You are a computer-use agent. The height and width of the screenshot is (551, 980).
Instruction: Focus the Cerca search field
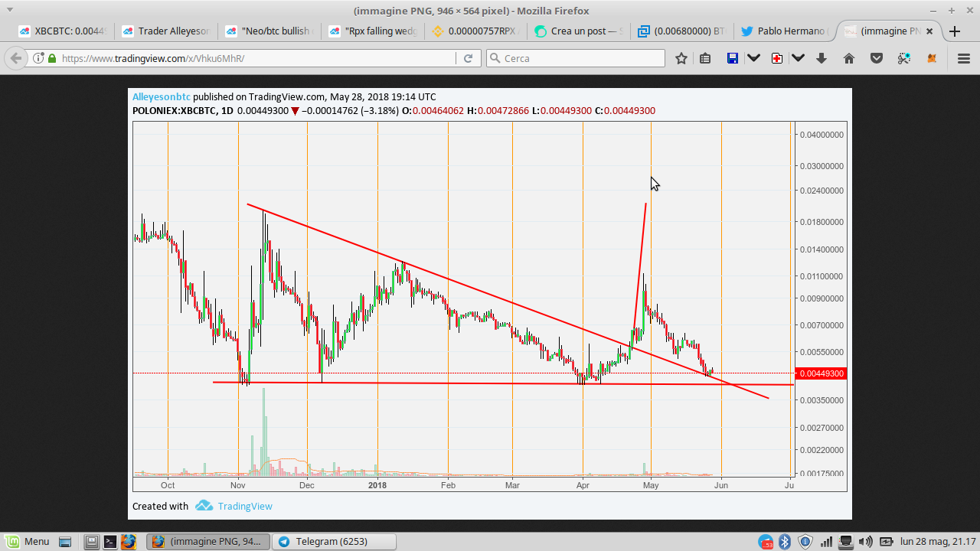(576, 58)
